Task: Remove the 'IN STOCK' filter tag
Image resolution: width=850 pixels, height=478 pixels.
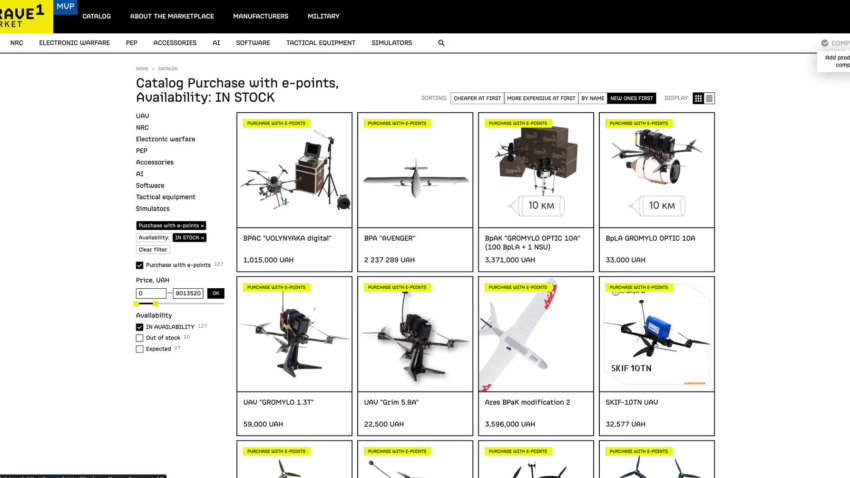Action: tap(203, 238)
